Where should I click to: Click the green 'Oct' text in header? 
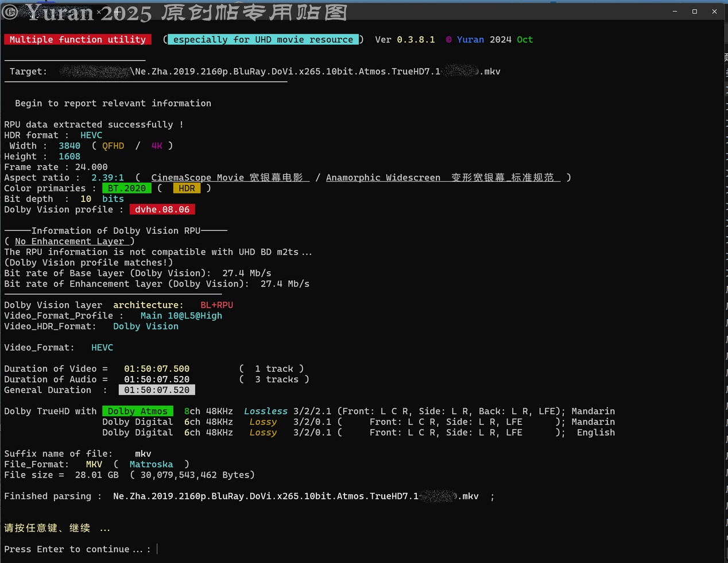click(525, 40)
